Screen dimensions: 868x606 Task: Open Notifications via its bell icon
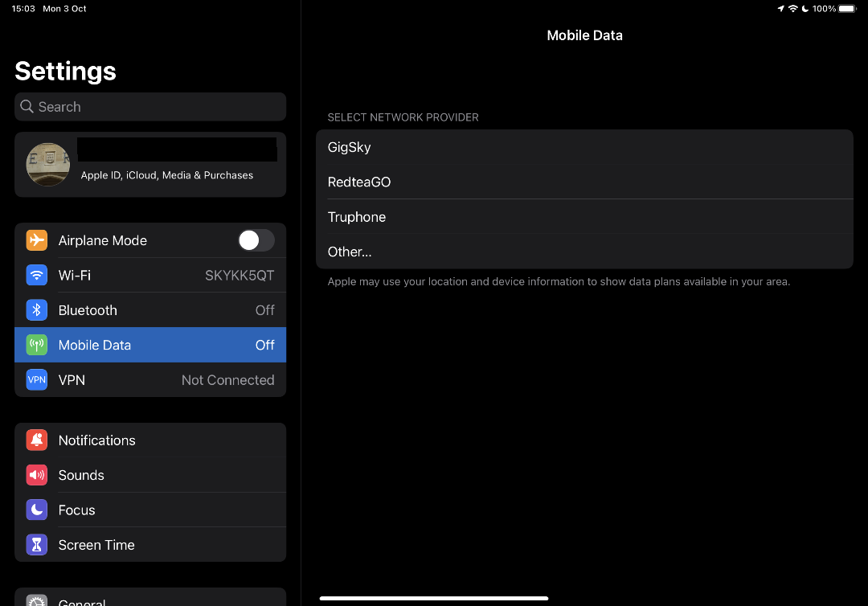pyautogui.click(x=36, y=440)
